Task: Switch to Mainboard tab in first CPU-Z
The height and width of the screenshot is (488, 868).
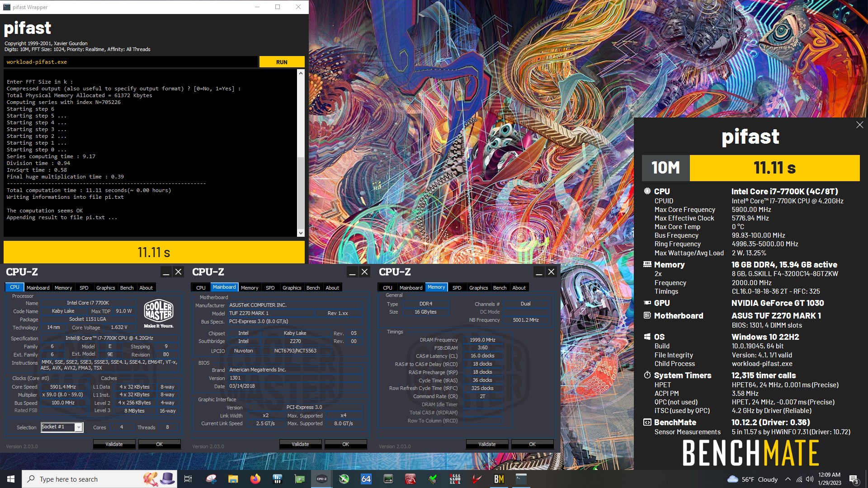Action: click(38, 288)
